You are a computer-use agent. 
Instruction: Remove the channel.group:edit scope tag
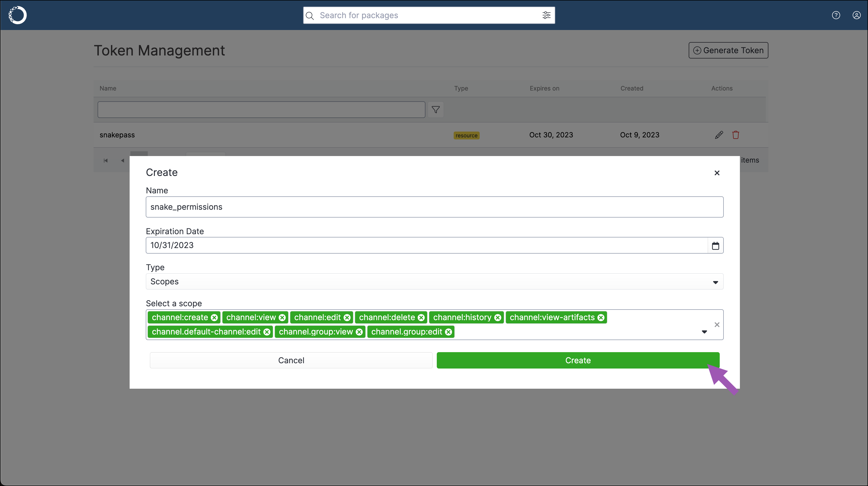point(448,332)
